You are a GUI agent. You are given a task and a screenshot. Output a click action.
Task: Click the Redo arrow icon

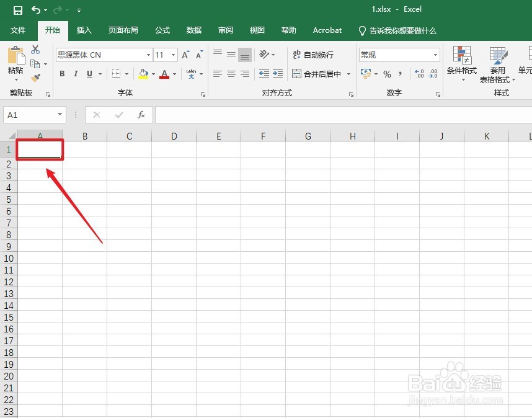click(58, 10)
